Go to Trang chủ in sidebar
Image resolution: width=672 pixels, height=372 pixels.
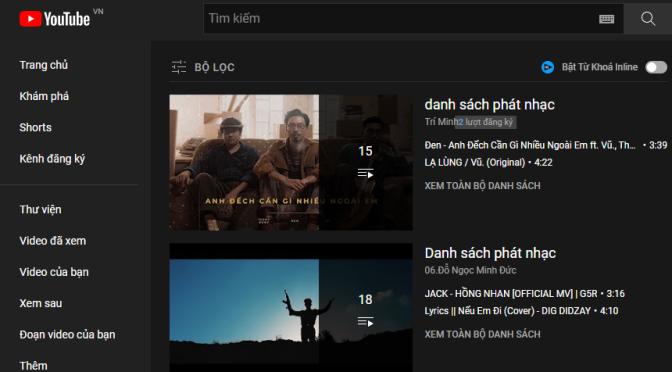(43, 65)
